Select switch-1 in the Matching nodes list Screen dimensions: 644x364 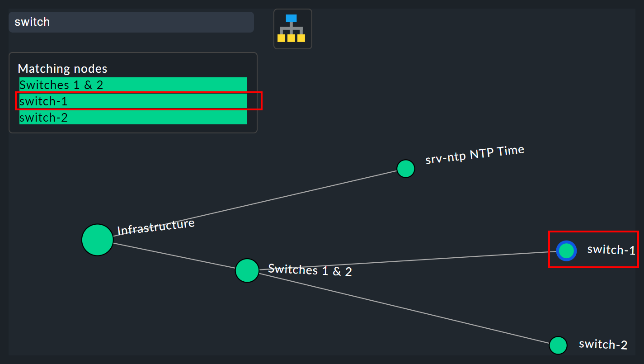click(133, 101)
